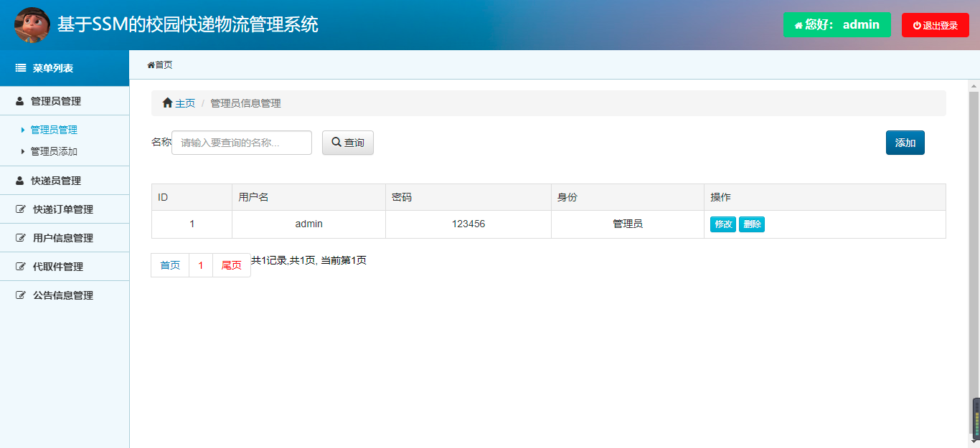Click the 身份 column header
Image resolution: width=980 pixels, height=448 pixels.
[x=628, y=197]
